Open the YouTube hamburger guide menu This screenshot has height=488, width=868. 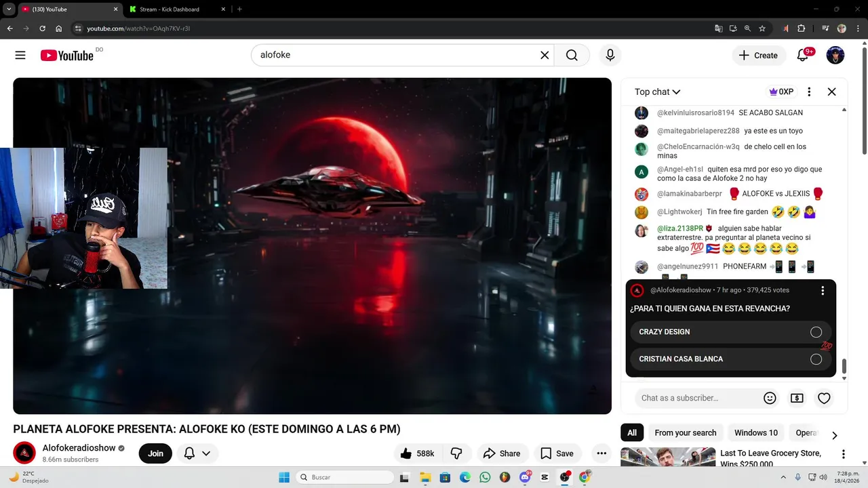pyautogui.click(x=20, y=56)
